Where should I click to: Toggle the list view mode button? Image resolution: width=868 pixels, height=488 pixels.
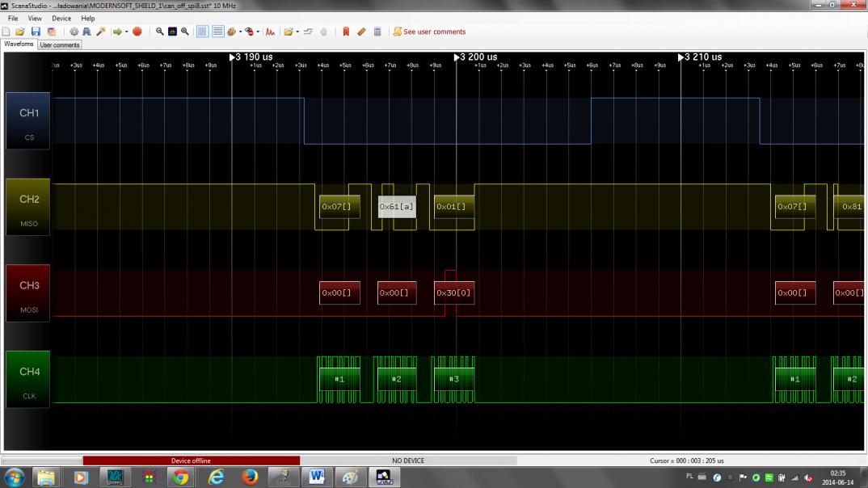pyautogui.click(x=217, y=32)
